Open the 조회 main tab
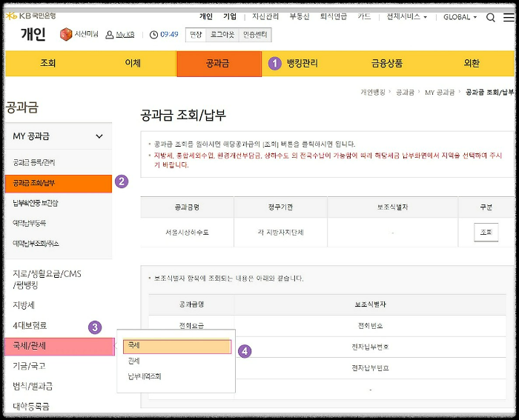This screenshot has width=519, height=420. 48,63
